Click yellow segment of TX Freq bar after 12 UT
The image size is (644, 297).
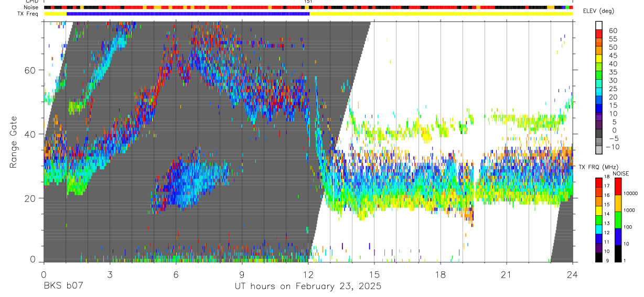tap(441, 14)
